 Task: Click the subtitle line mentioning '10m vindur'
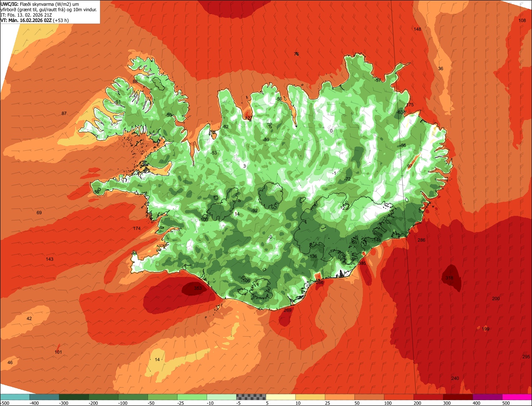tap(49, 9)
